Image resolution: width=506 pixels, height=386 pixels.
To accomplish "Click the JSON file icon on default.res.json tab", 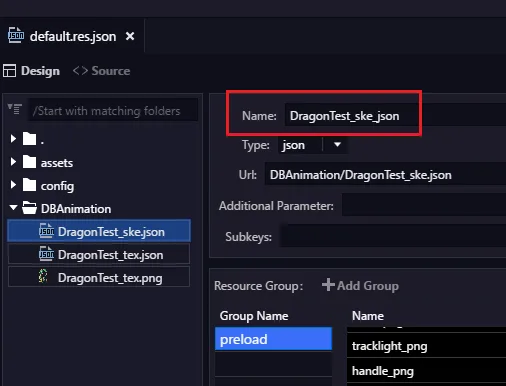I will 16,35.
